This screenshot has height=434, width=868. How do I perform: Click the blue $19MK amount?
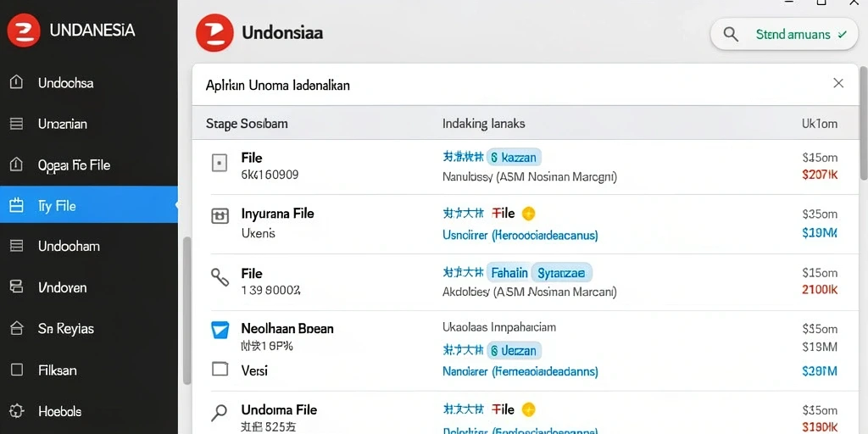pos(820,233)
